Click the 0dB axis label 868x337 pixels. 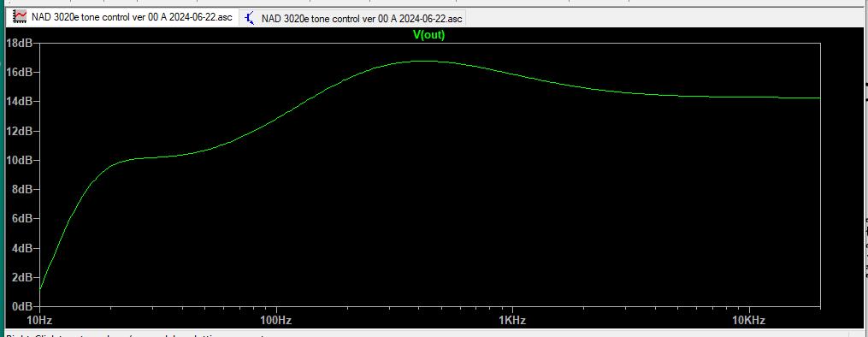click(x=21, y=306)
